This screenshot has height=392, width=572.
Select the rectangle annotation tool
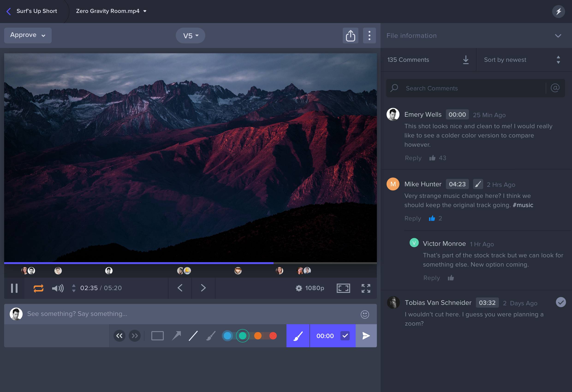tap(157, 336)
